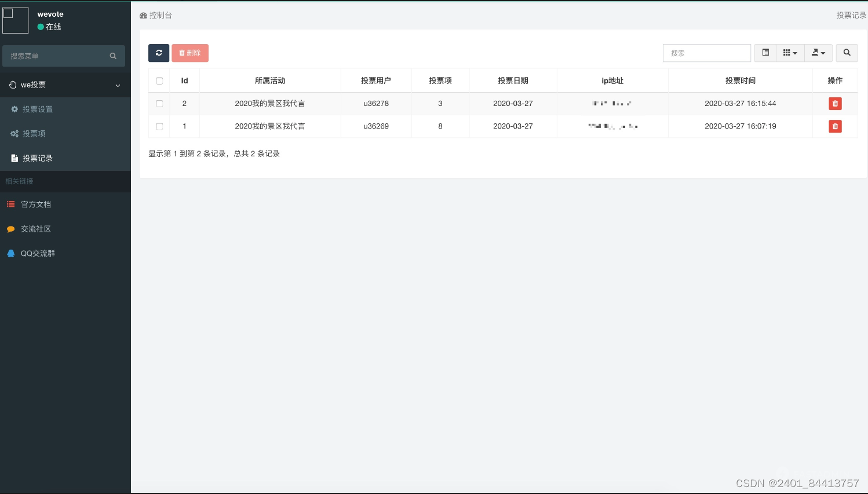Open the QQ交流群 link
The height and width of the screenshot is (494, 868).
click(x=65, y=253)
